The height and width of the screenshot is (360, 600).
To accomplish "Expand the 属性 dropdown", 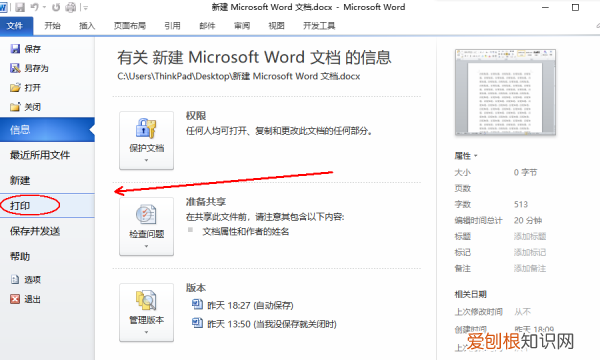I will pos(466,156).
